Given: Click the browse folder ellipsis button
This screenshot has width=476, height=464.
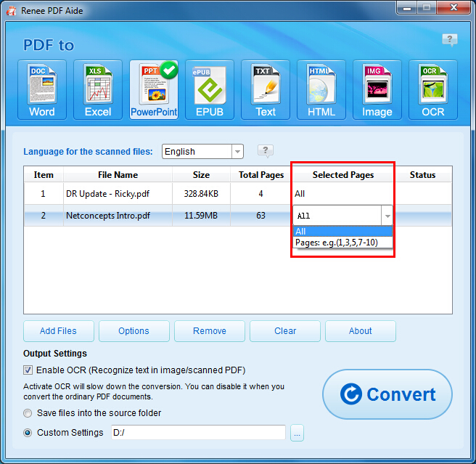Looking at the screenshot, I should 296,433.
